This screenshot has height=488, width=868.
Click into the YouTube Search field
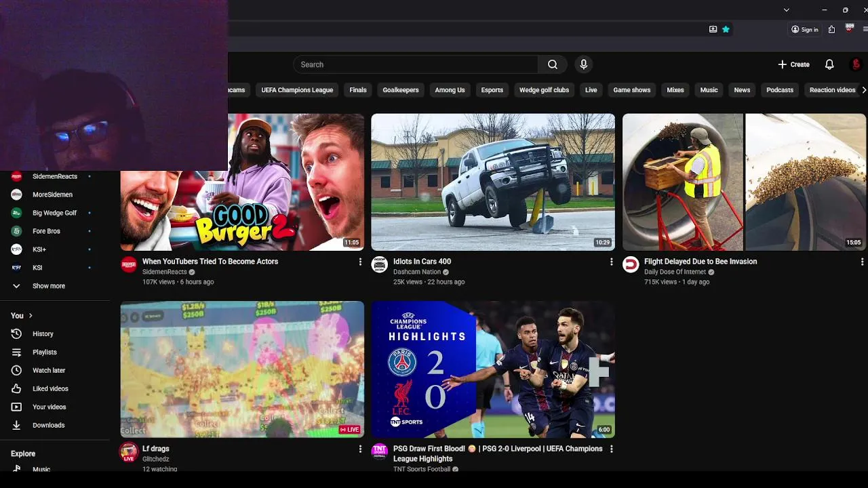416,64
